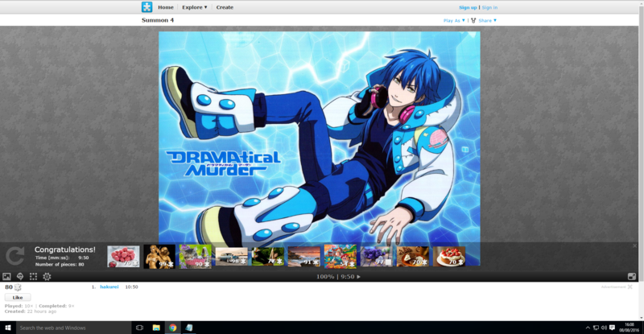This screenshot has width=644, height=334.
Task: Open File Explorer from taskbar
Action: 156,328
